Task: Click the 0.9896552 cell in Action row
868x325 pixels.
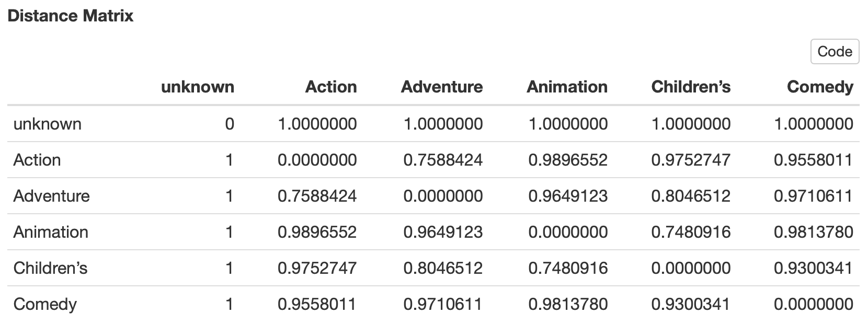Action: (x=568, y=160)
